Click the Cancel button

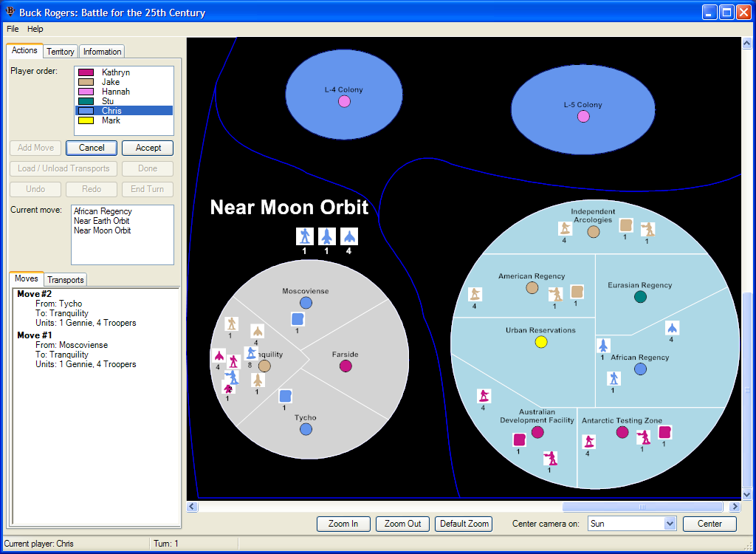click(x=92, y=148)
